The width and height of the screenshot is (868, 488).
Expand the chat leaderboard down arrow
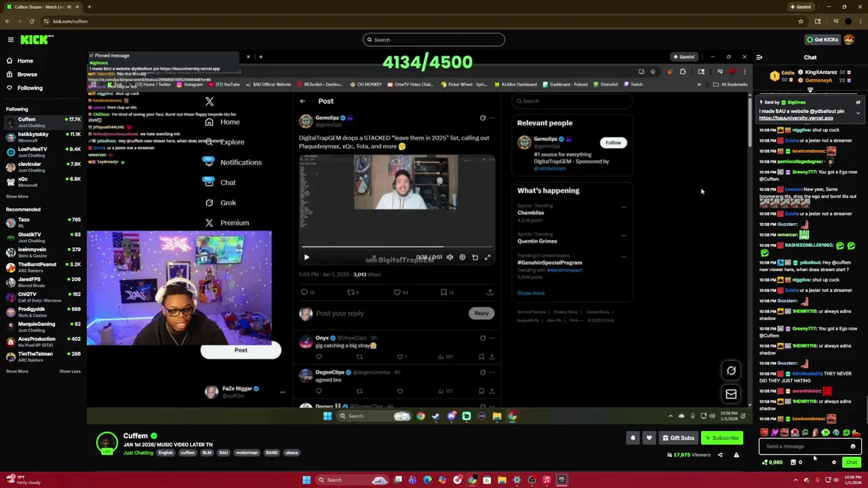(x=810, y=90)
